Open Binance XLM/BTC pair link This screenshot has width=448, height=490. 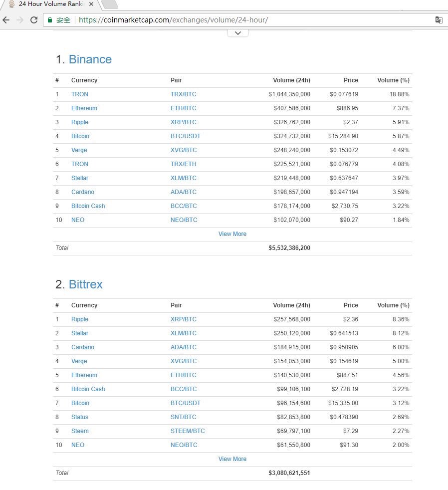(184, 178)
